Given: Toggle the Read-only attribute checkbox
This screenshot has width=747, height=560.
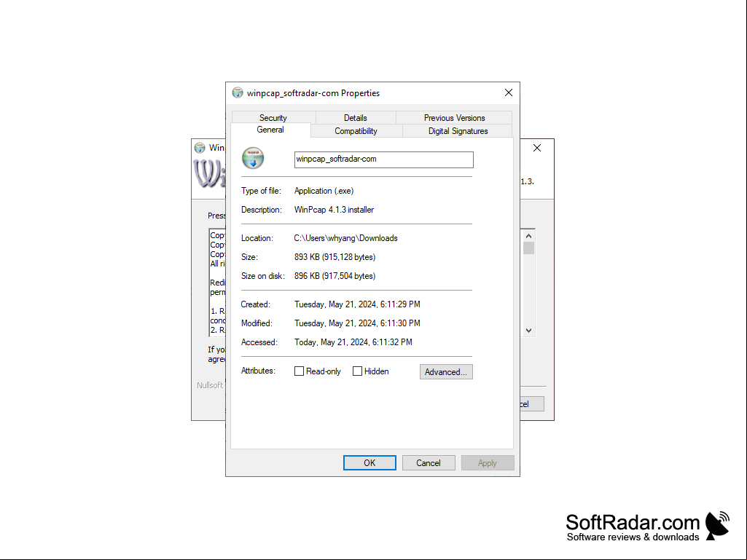Looking at the screenshot, I should pyautogui.click(x=300, y=371).
